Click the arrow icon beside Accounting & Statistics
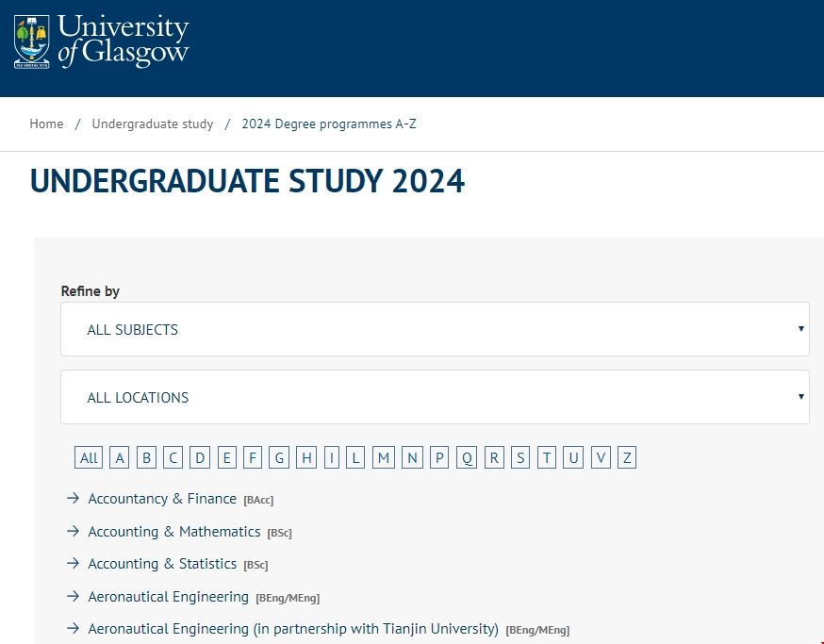 73,563
